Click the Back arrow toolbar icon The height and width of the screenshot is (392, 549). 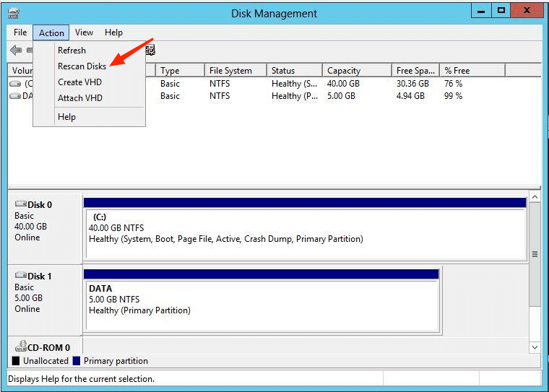16,51
